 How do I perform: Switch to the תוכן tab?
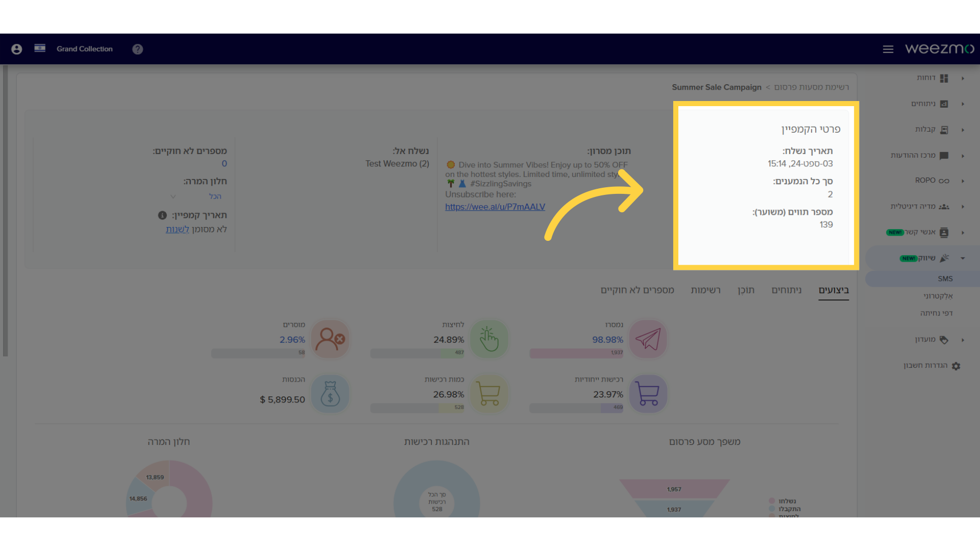click(x=746, y=290)
